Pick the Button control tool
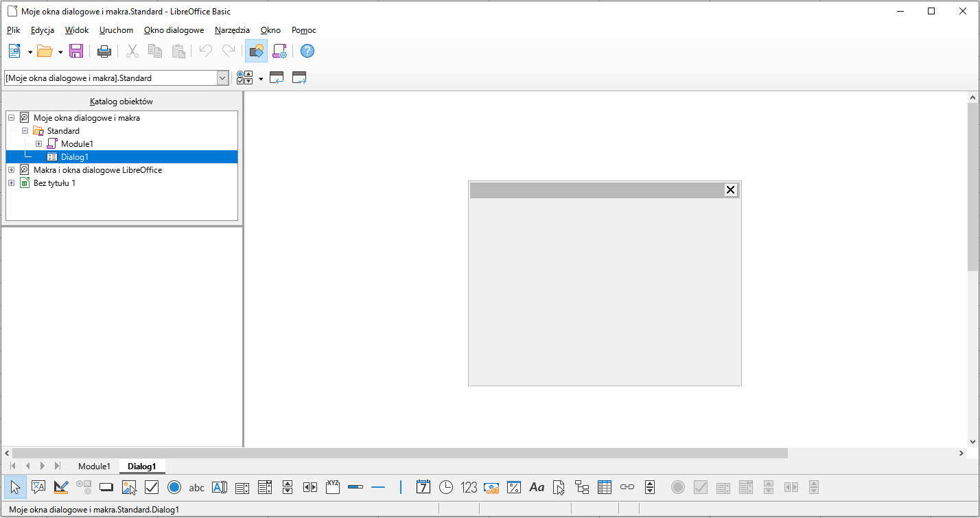 106,487
